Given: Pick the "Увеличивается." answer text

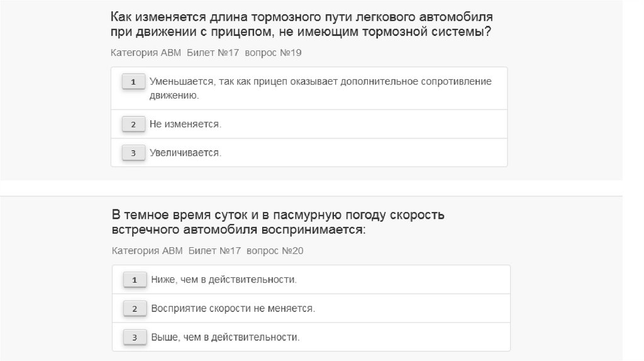Looking at the screenshot, I should pos(186,153).
